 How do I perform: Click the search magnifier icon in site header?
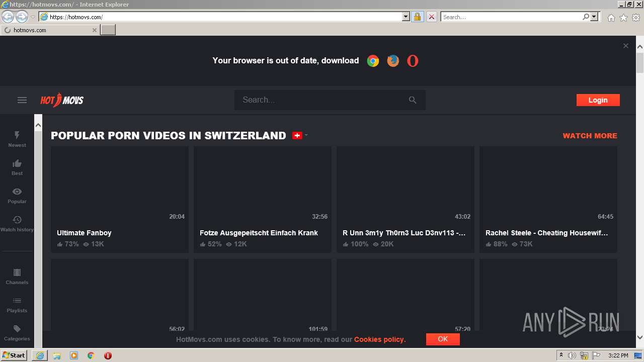(x=413, y=100)
